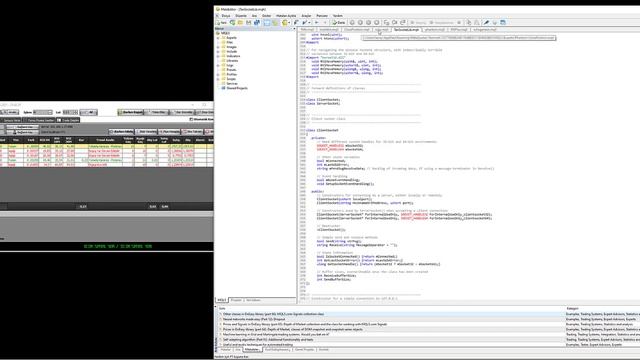This screenshot has width=640, height=360.
Task: Expand the Include folder in navigator
Action: 218,52
